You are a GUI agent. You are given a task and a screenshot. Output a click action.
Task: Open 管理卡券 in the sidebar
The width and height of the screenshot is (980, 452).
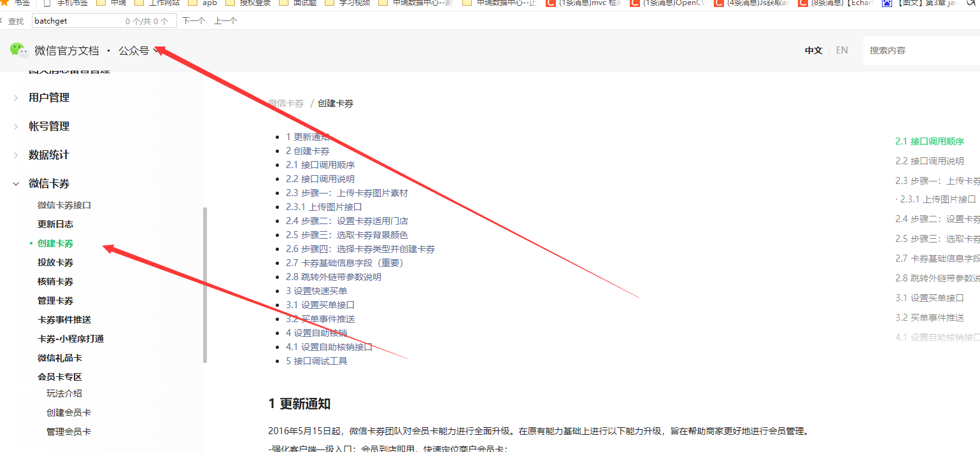(55, 300)
